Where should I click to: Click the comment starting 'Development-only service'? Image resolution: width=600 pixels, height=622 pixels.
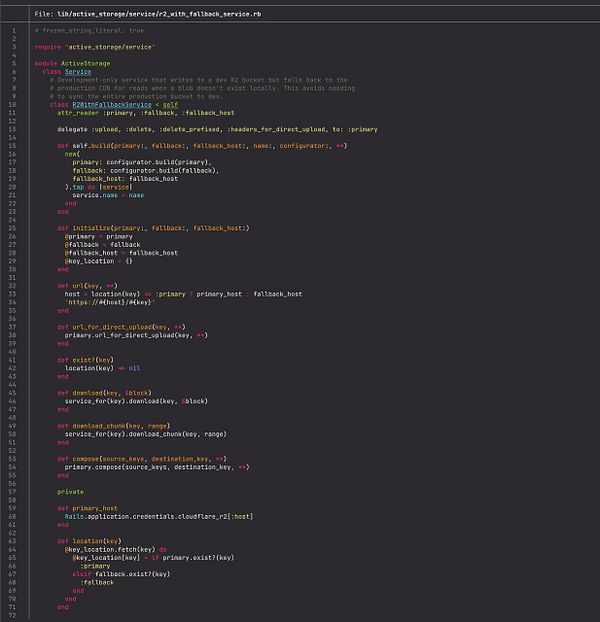(x=198, y=80)
